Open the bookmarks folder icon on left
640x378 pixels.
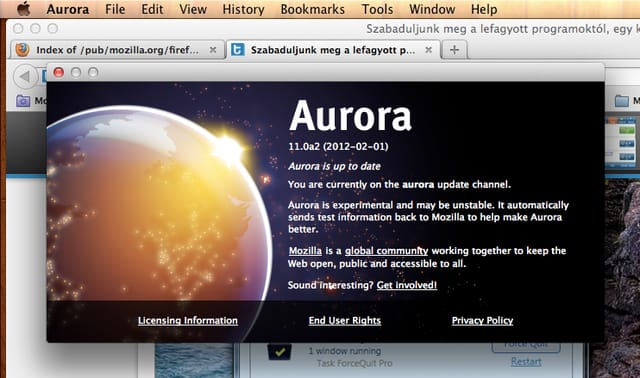(23, 100)
